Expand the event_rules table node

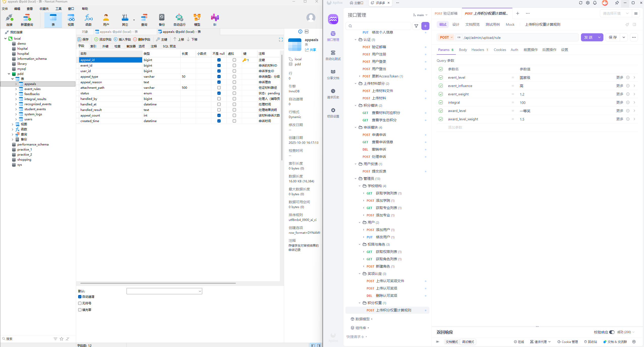pyautogui.click(x=16, y=89)
